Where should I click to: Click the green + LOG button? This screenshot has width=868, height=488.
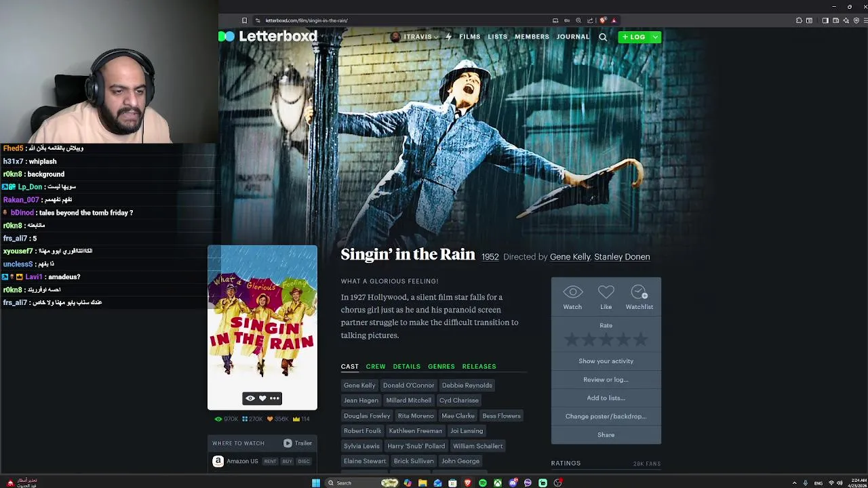tap(634, 37)
